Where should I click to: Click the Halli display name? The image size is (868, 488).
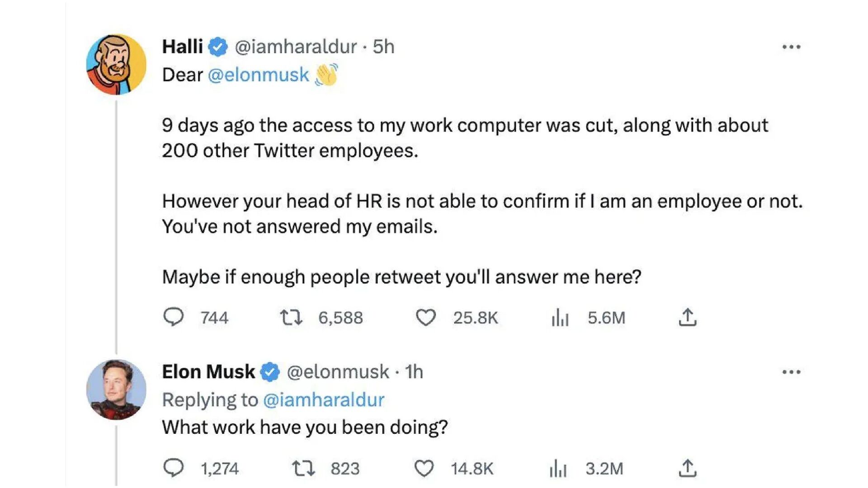[x=182, y=47]
